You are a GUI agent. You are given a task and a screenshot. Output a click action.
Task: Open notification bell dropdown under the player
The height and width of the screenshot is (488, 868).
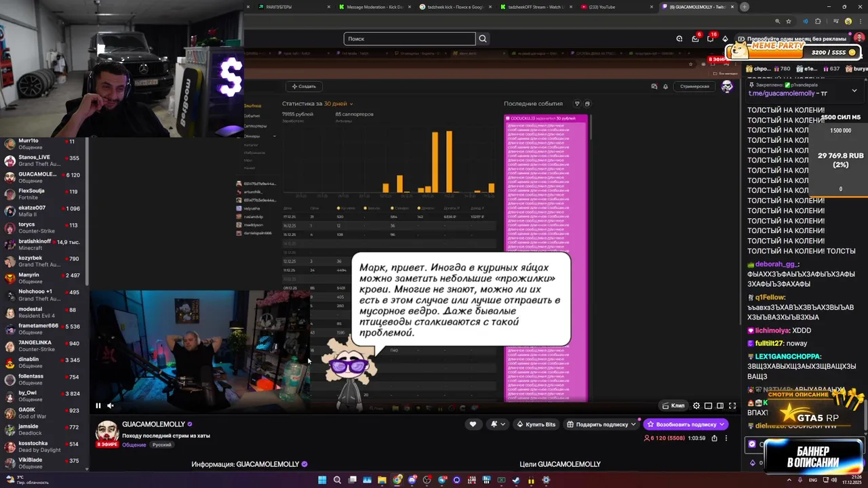498,424
